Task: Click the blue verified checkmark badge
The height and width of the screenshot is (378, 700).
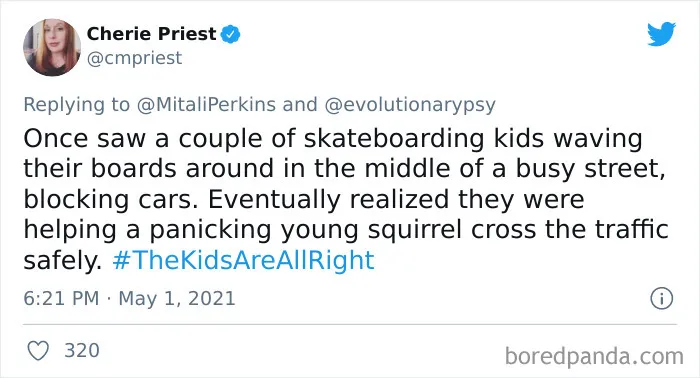Action: click(x=231, y=34)
